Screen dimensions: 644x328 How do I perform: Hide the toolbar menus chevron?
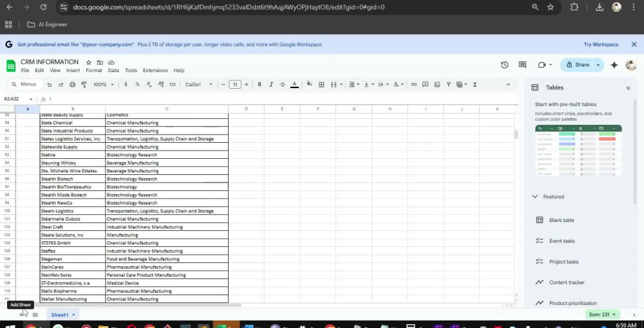pyautogui.click(x=507, y=84)
